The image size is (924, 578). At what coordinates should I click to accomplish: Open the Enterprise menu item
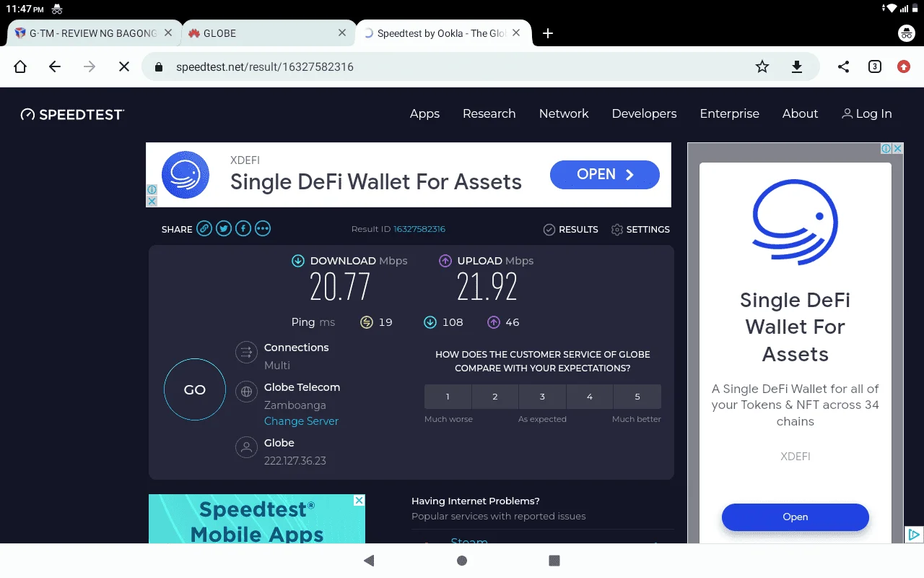point(730,113)
